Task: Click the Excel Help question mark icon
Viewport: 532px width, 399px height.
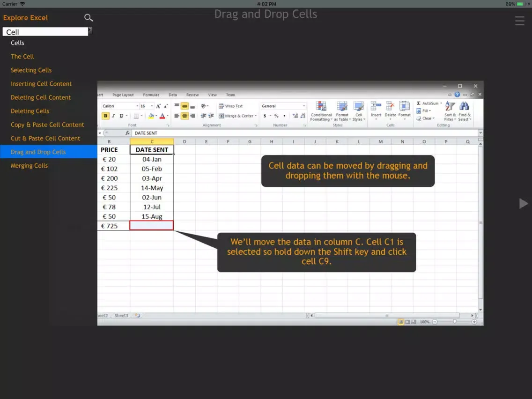Action: (x=457, y=95)
